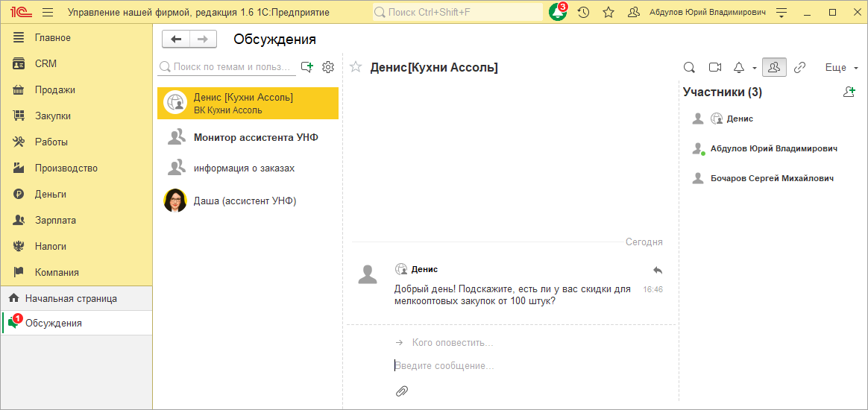Click the back navigation arrow

pos(176,39)
